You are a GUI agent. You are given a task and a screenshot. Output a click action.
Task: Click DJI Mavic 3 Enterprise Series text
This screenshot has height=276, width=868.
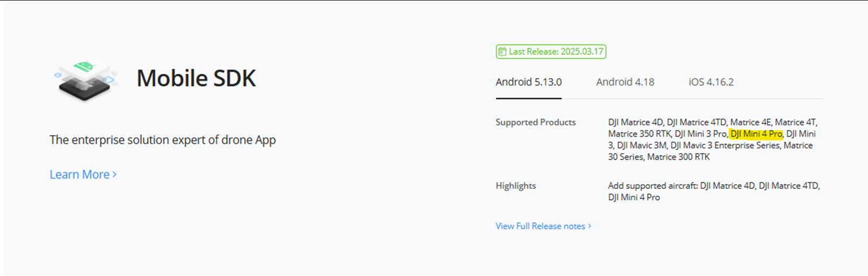[x=726, y=146]
